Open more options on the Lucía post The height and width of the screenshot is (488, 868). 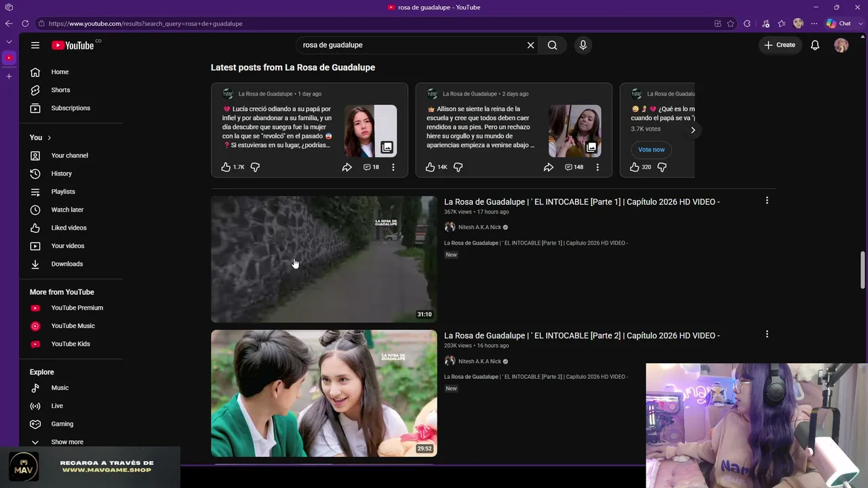click(393, 167)
